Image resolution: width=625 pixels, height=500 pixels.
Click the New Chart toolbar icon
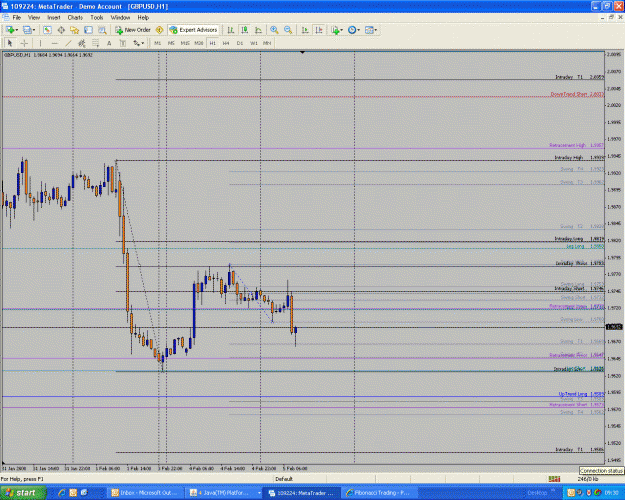pyautogui.click(x=10, y=30)
